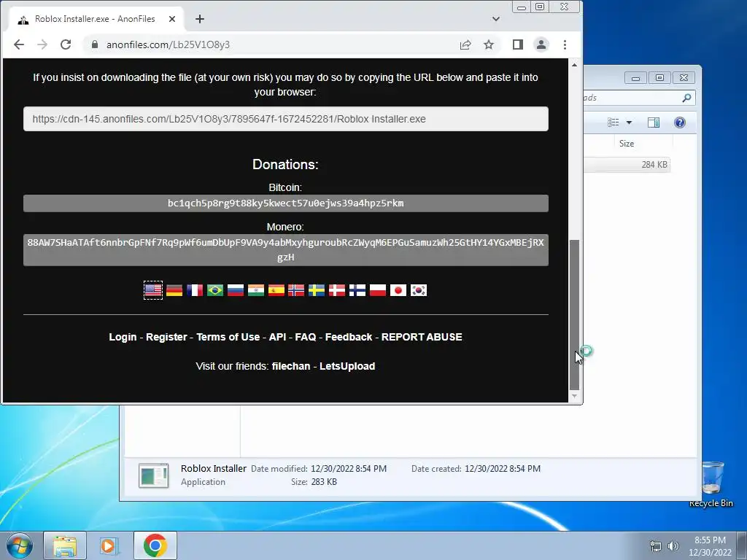The width and height of the screenshot is (747, 560).
Task: Choose the Brazilian flag language
Action: coord(215,290)
